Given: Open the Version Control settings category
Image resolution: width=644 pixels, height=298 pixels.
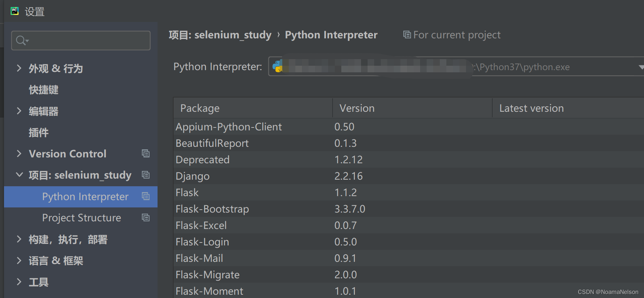Looking at the screenshot, I should (x=67, y=154).
